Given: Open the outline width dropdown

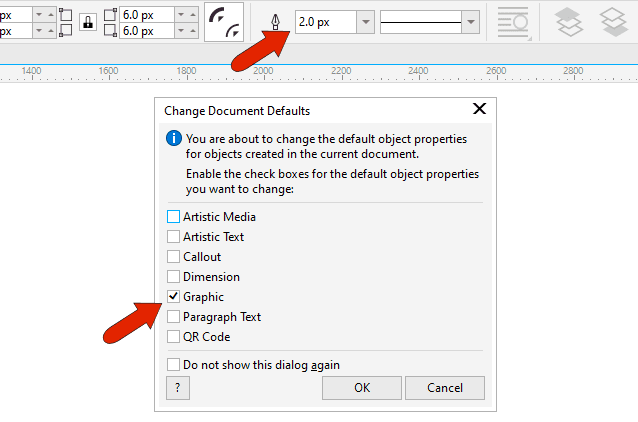Looking at the screenshot, I should (x=365, y=21).
